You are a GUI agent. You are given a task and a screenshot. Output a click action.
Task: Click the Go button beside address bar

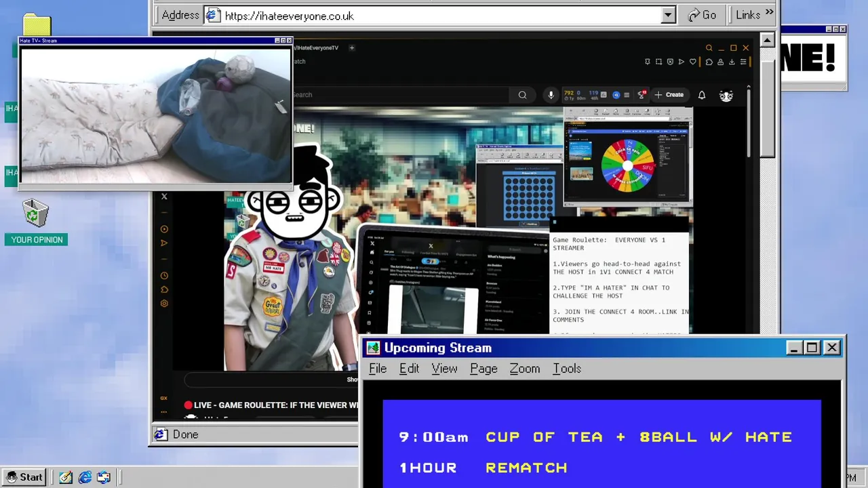click(702, 15)
